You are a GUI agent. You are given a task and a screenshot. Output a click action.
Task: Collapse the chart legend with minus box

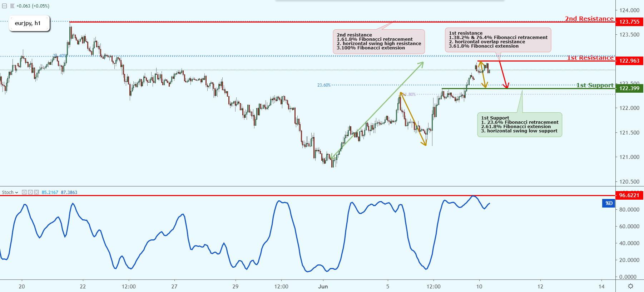[x=4, y=6]
